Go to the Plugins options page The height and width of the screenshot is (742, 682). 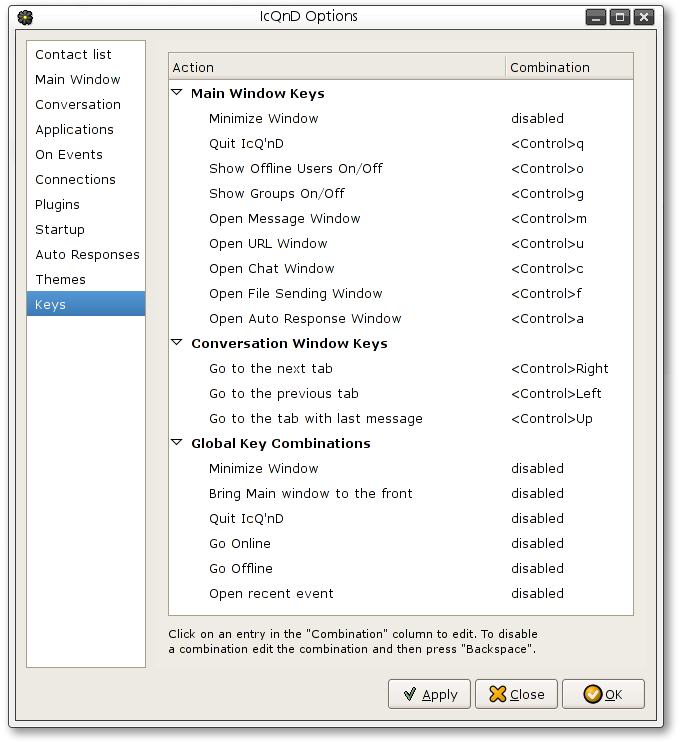pyautogui.click(x=57, y=205)
